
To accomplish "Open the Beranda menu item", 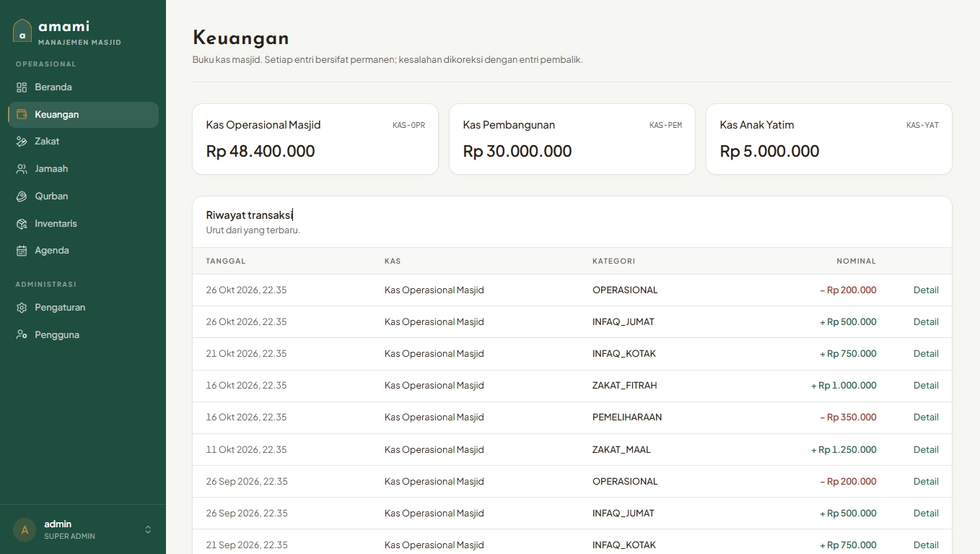I will 83,87.
